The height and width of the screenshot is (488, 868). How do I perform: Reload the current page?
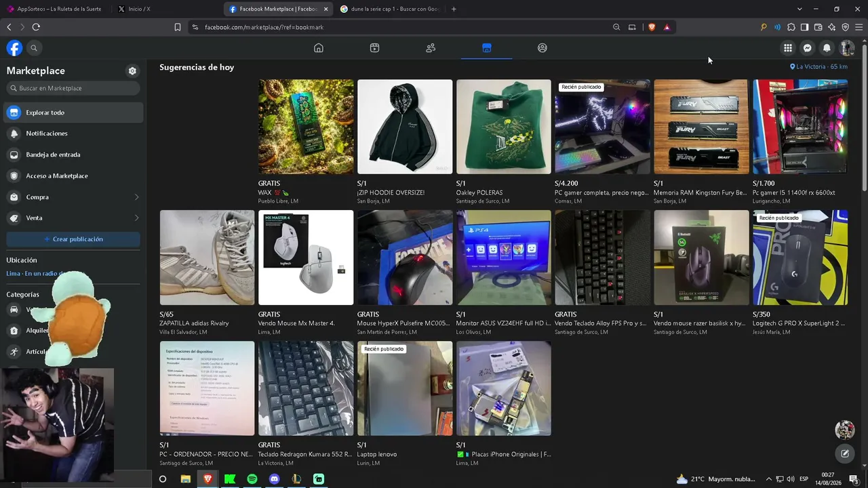click(36, 27)
